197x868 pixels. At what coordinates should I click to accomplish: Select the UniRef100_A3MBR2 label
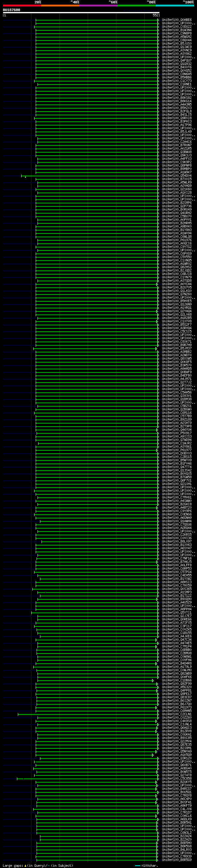(177, 352)
